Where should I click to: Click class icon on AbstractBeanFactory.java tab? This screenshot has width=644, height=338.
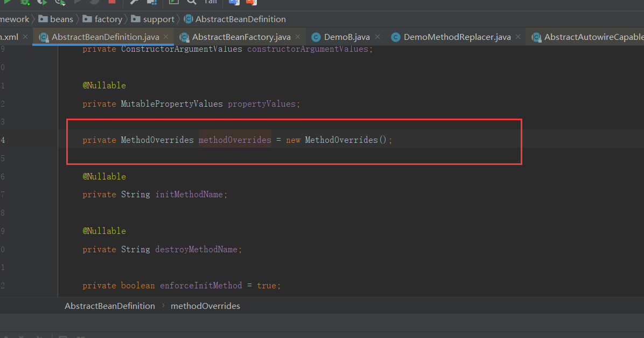(184, 37)
